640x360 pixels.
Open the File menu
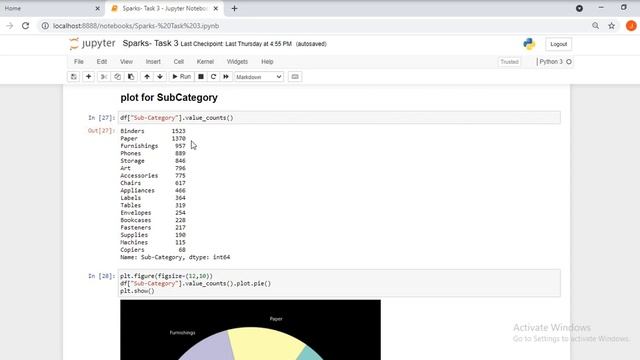coord(79,62)
